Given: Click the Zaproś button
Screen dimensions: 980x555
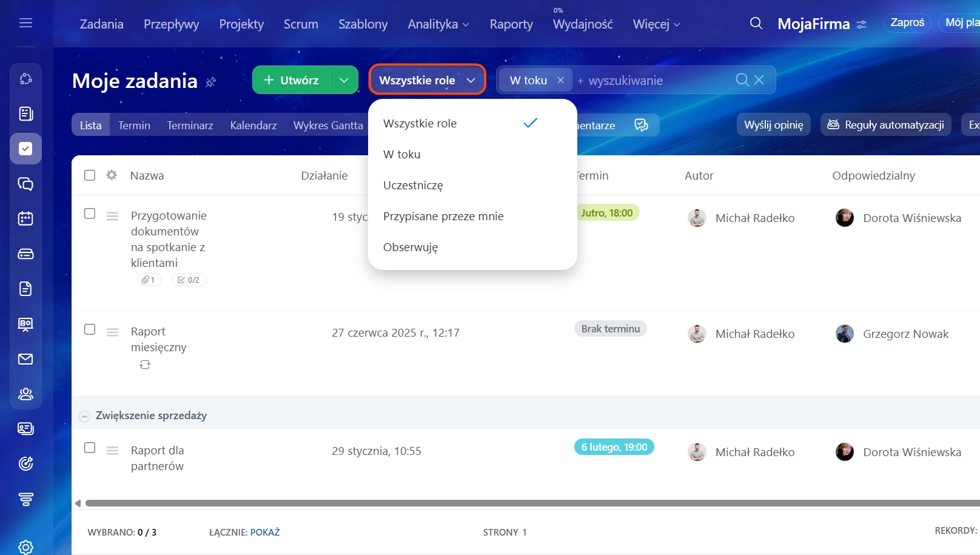Looking at the screenshot, I should click(907, 23).
